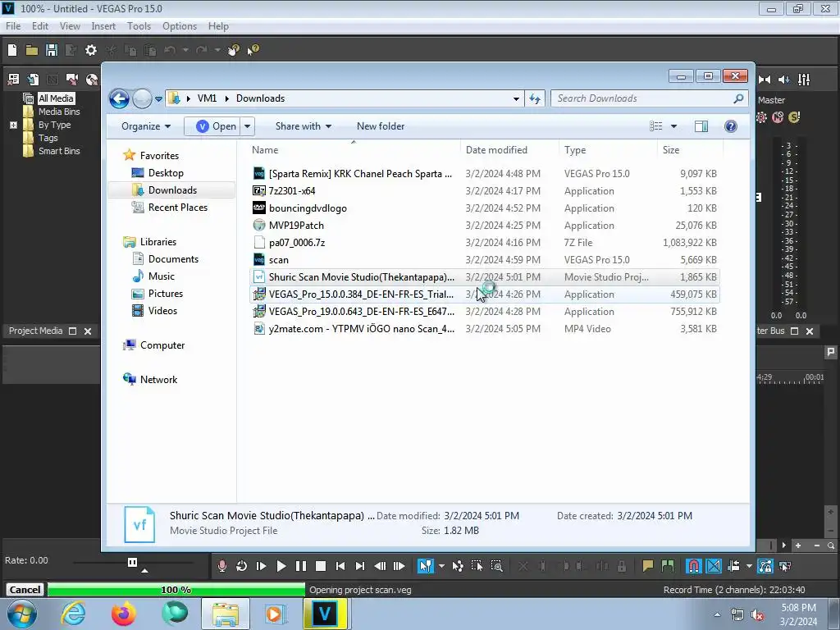Select the Normal Edit tool
The height and width of the screenshot is (630, 840).
coord(426,566)
